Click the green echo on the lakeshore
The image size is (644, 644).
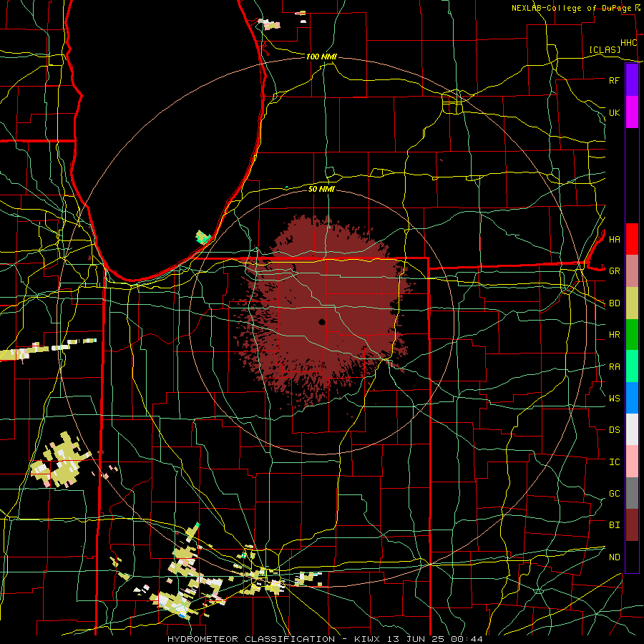[203, 238]
